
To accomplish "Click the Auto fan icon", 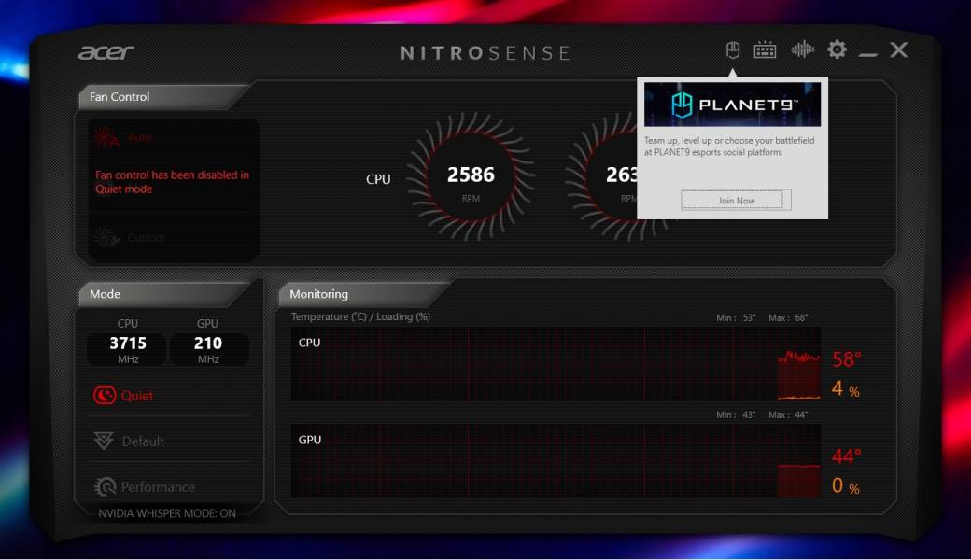I will [x=106, y=137].
